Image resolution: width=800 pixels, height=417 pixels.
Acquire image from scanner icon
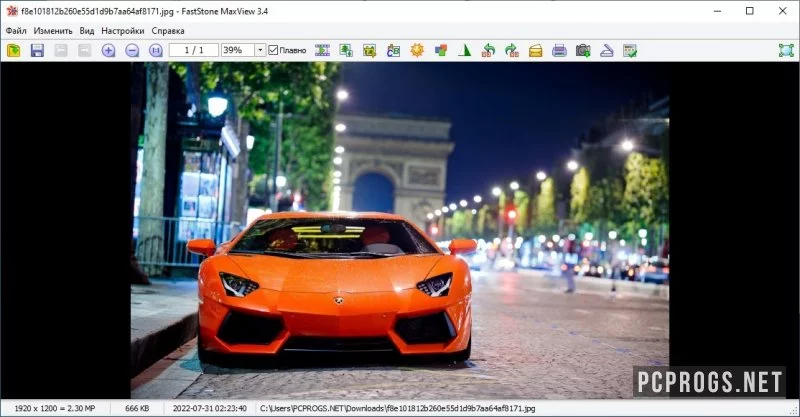pyautogui.click(x=607, y=50)
